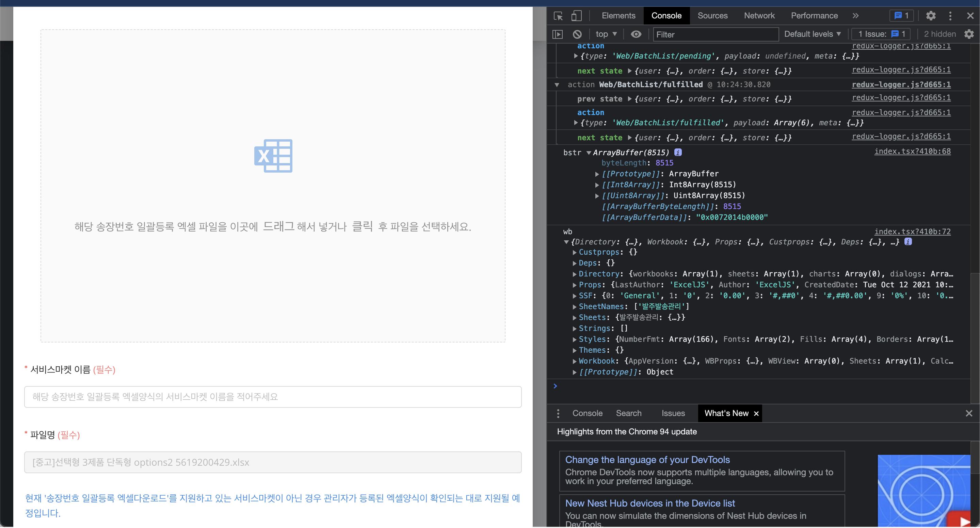Collapse the Web/BatchList/fulfilled action entry
This screenshot has height=528, width=980.
point(557,84)
